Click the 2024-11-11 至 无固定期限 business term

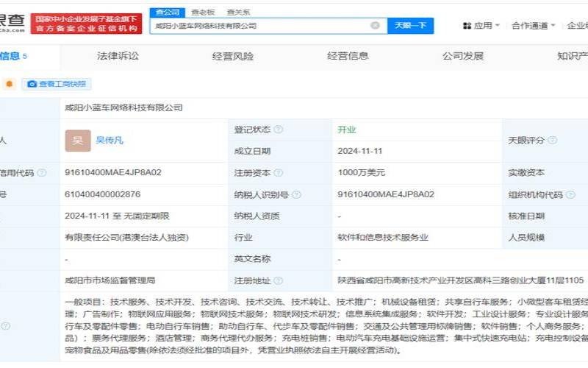point(117,216)
